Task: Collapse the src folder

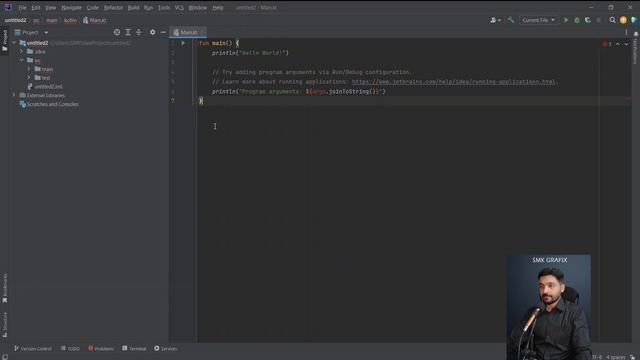Action: (x=22, y=60)
